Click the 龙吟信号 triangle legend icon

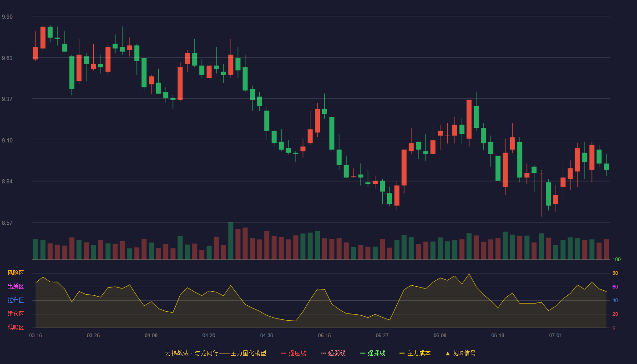pyautogui.click(x=448, y=353)
